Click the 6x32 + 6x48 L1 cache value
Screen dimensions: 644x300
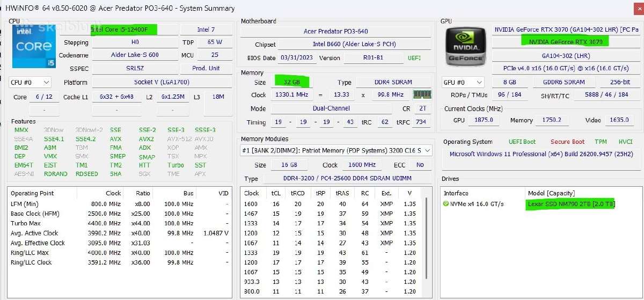tap(116, 97)
